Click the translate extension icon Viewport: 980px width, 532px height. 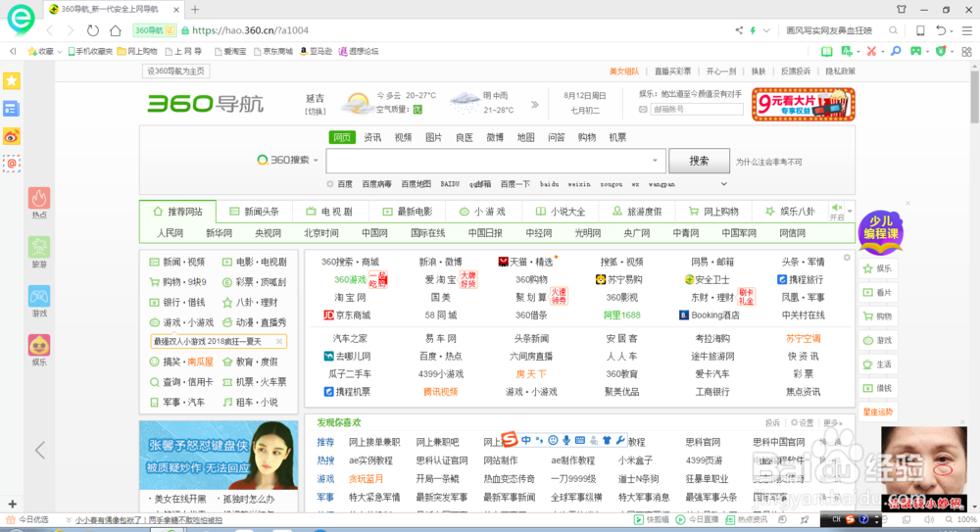click(847, 51)
